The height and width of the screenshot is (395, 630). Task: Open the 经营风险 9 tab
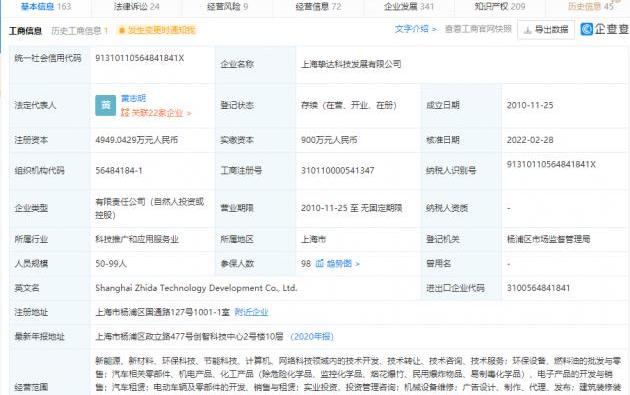227,6
